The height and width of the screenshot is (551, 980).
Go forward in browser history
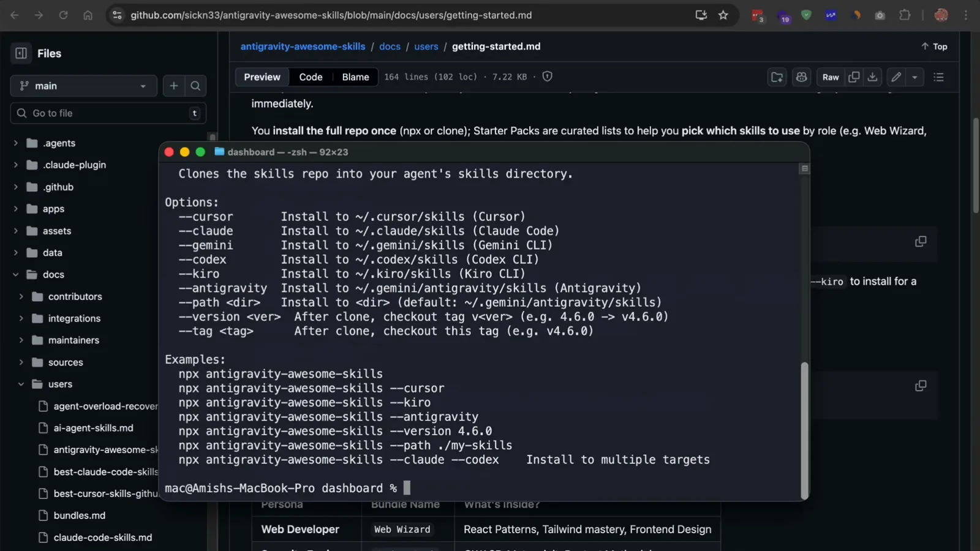coord(39,15)
